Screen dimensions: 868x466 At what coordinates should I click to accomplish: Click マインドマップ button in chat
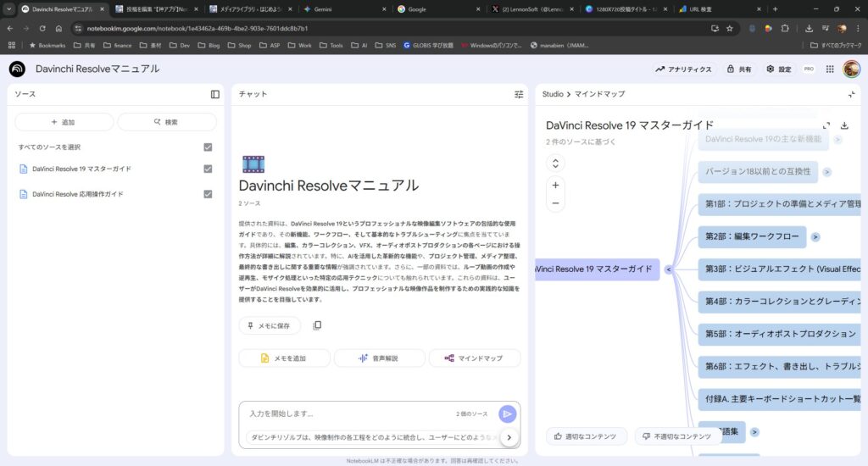pos(475,358)
